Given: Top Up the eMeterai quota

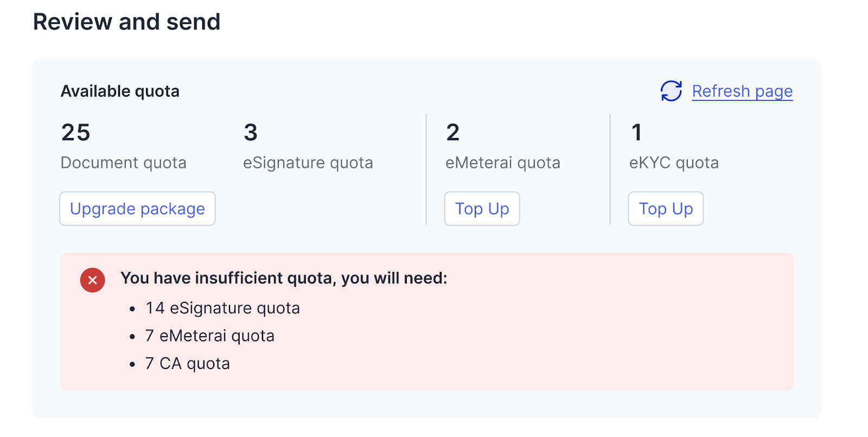Looking at the screenshot, I should pos(482,208).
